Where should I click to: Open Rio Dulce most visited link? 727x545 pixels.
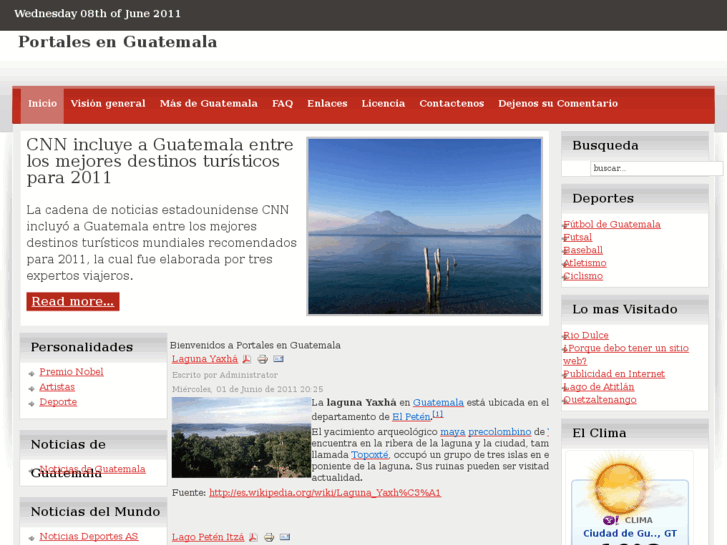coord(586,335)
